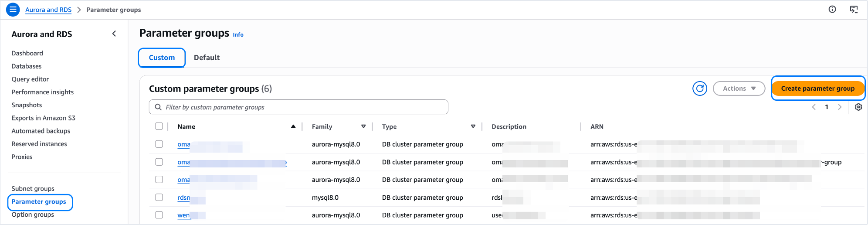This screenshot has height=225, width=868.
Task: Click the refresh parameter groups icon
Action: (x=700, y=89)
